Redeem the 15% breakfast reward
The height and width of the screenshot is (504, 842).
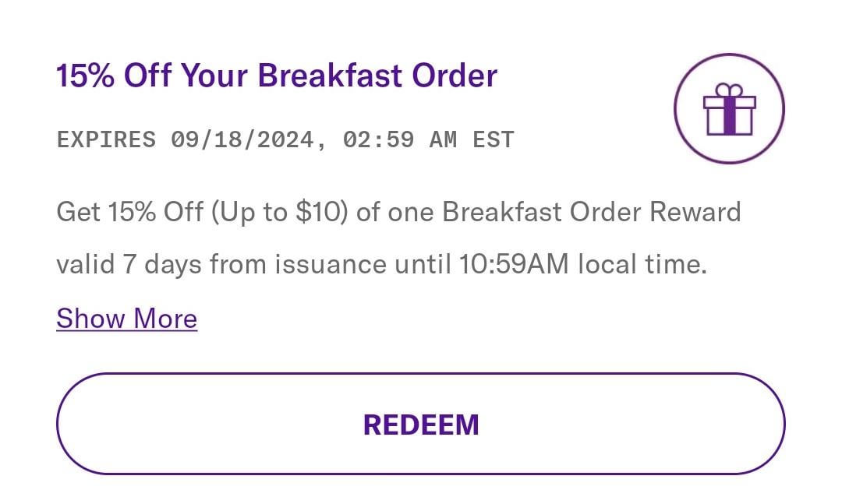[x=420, y=425]
